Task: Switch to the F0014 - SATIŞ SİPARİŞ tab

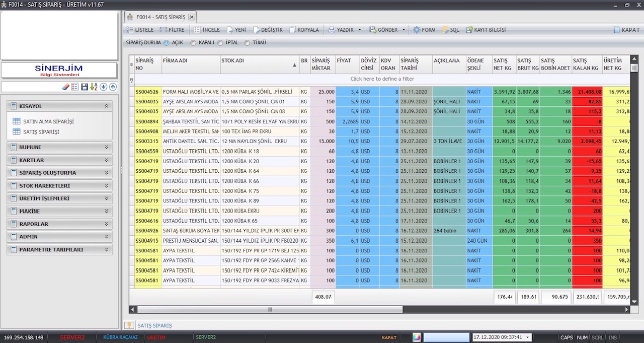Action: pos(160,17)
